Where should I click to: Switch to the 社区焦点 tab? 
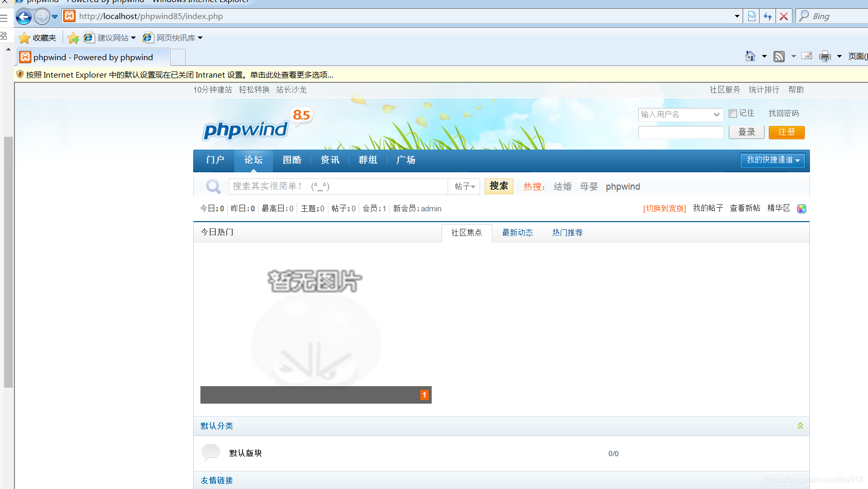[467, 232]
